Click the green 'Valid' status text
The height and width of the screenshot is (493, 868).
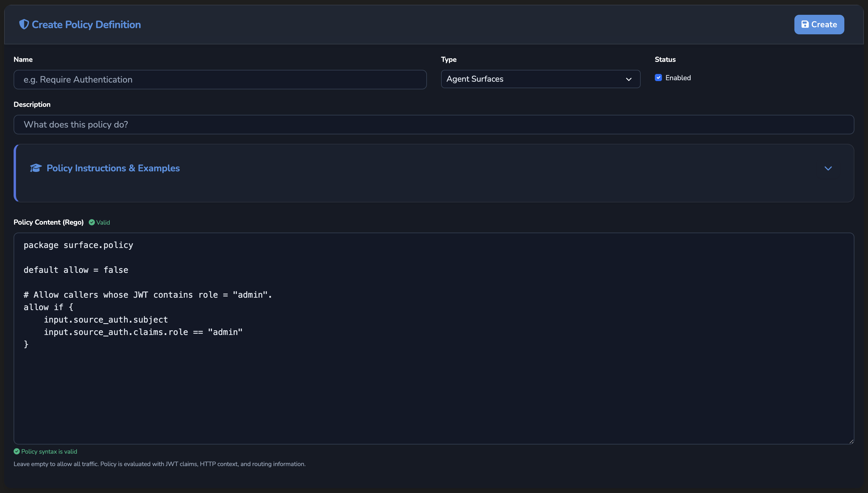[x=103, y=223]
